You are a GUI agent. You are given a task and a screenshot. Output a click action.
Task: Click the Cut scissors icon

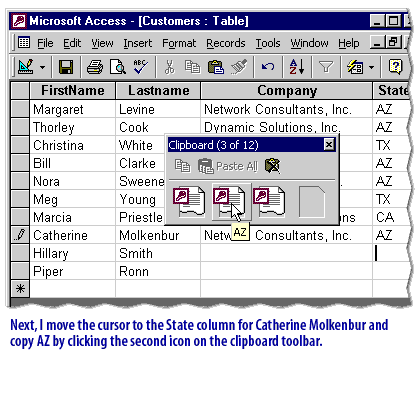coord(170,67)
